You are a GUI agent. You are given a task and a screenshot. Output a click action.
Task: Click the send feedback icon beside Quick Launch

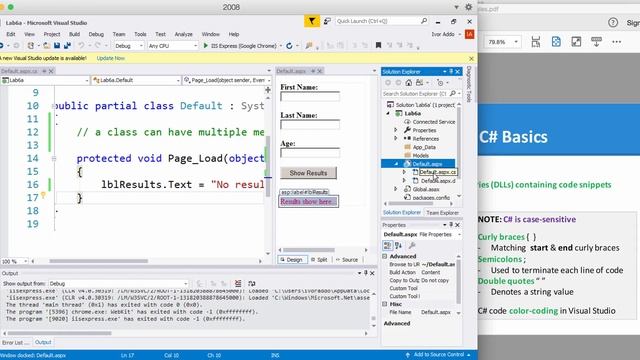pos(327,21)
